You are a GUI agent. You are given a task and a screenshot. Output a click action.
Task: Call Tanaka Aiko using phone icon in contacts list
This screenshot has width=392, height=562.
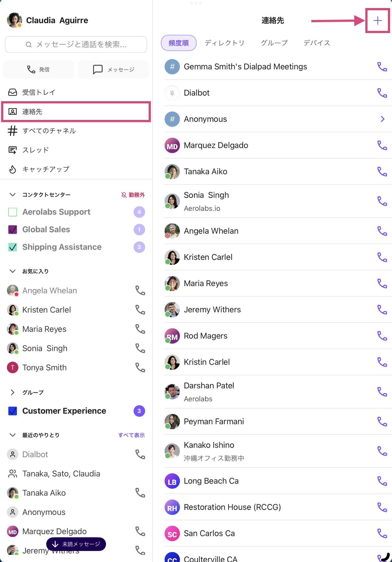coord(382,171)
